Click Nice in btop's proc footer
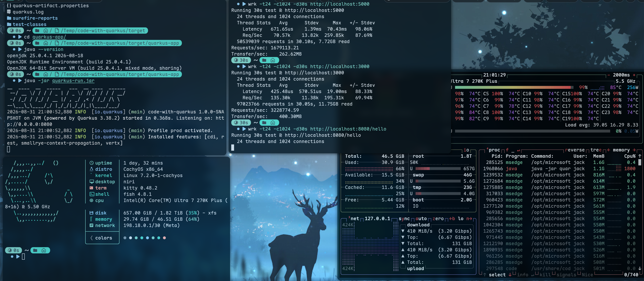The image size is (644, 281). coord(587,275)
